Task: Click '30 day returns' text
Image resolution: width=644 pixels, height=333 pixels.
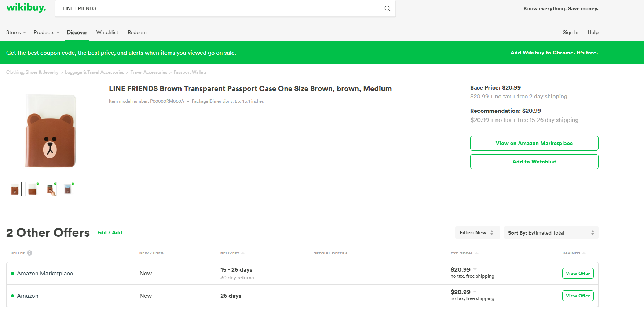Action: 237,278
